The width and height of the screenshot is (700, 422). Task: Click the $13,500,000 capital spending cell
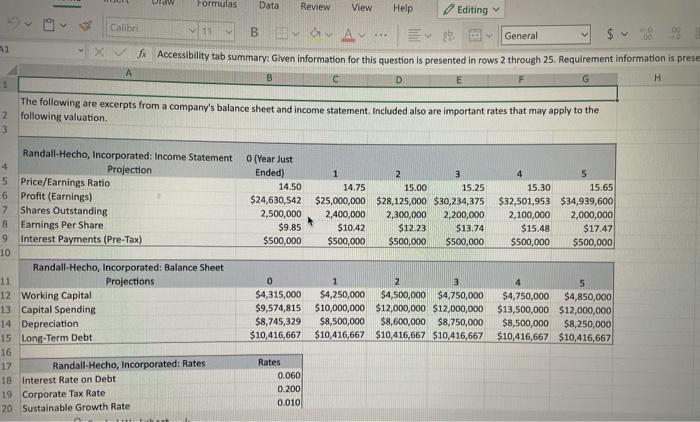[520, 309]
